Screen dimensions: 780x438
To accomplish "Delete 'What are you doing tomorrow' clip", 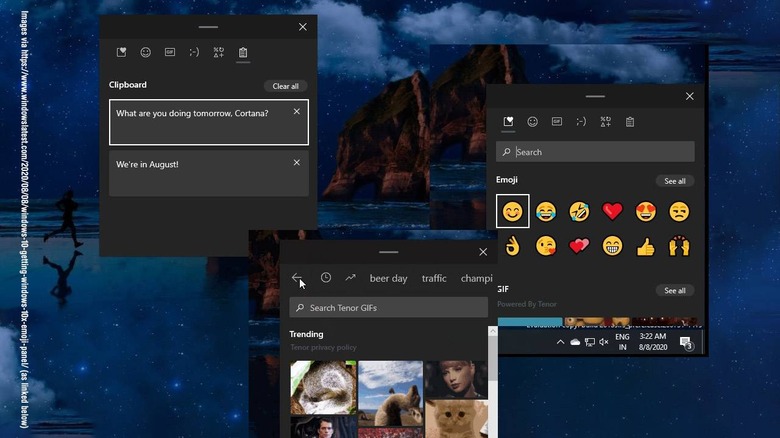I will tap(296, 111).
